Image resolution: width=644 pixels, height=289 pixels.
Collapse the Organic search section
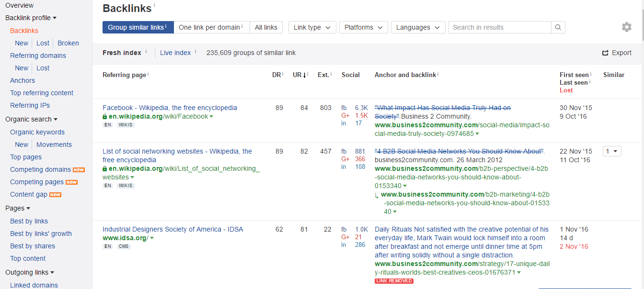31,119
